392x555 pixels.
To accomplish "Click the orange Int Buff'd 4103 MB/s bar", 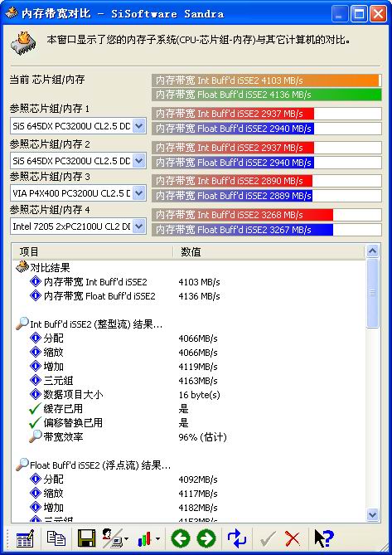I will (x=267, y=80).
